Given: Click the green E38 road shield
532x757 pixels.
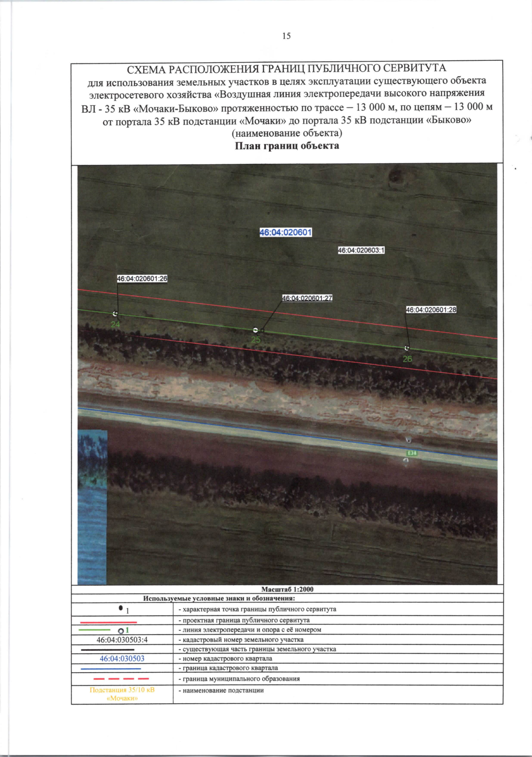Looking at the screenshot, I should (412, 453).
